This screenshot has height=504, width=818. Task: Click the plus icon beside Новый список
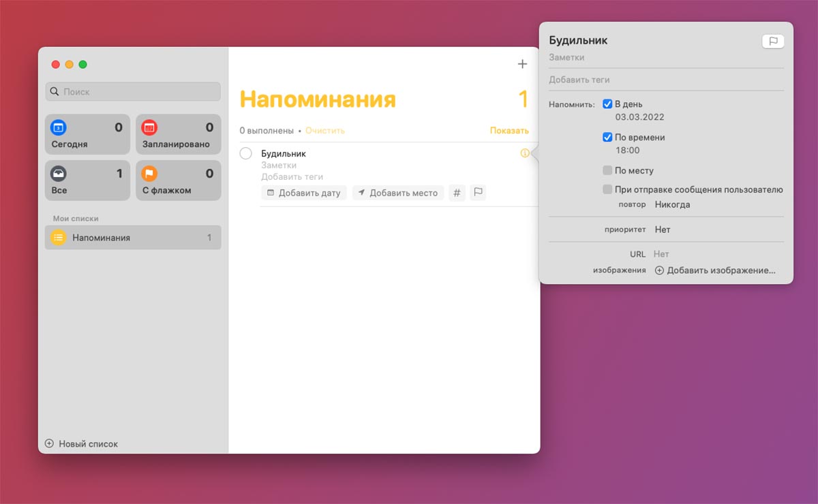[49, 443]
